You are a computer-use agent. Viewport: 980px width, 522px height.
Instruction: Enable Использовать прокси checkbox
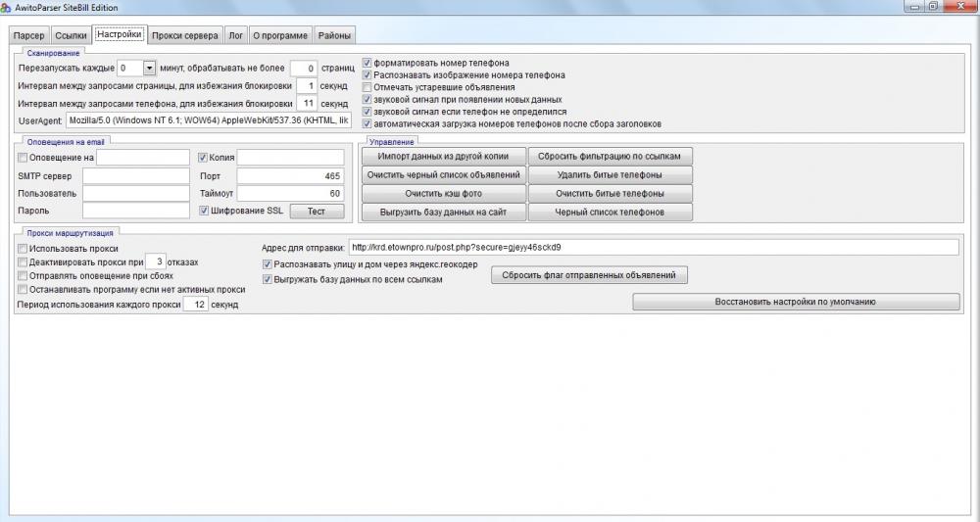(24, 249)
